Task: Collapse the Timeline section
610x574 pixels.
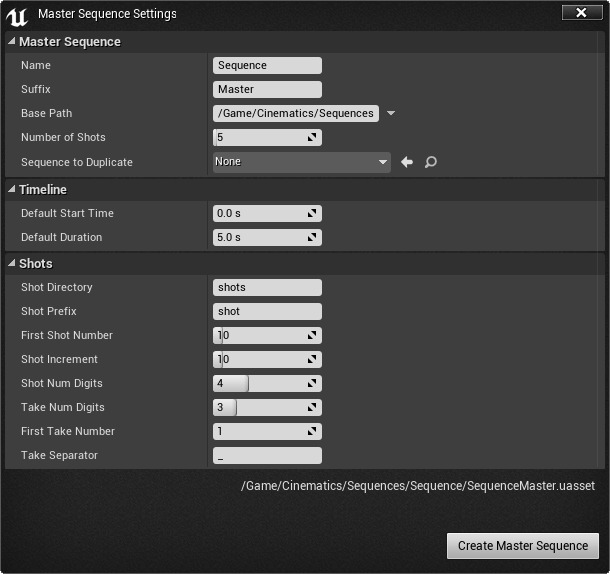Action: click(12, 189)
